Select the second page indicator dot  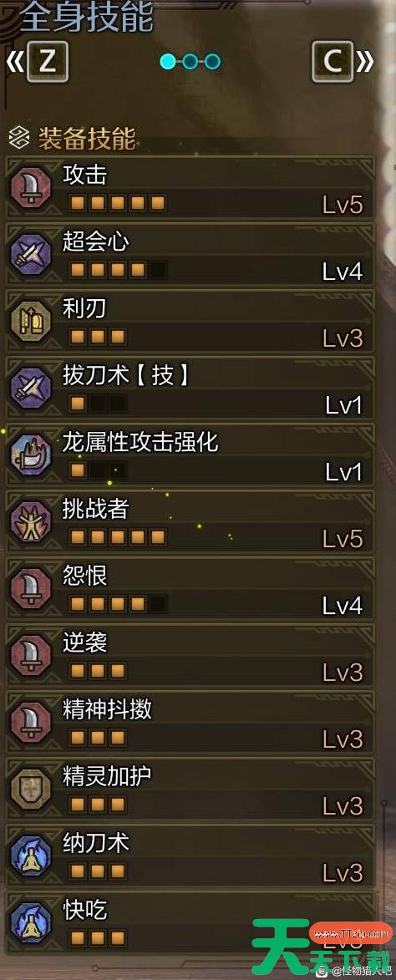point(190,61)
